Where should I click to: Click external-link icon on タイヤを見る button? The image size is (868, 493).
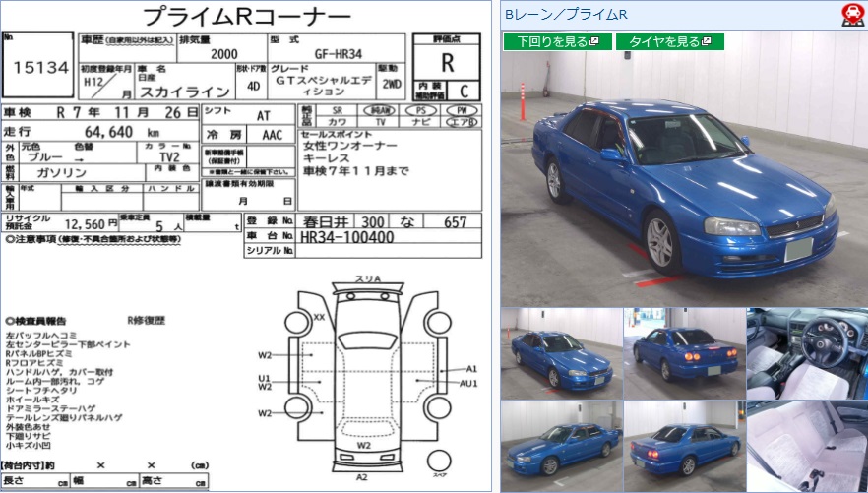(x=709, y=42)
